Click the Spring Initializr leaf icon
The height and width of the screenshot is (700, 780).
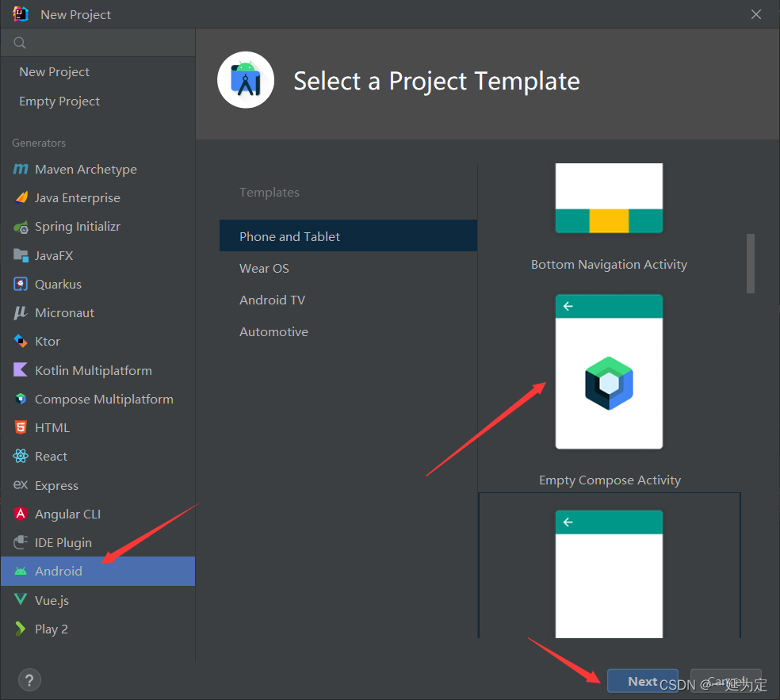(21, 227)
